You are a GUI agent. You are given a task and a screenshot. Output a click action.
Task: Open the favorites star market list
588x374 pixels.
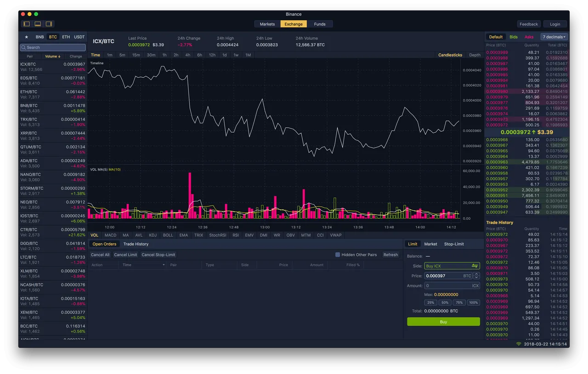(x=26, y=37)
